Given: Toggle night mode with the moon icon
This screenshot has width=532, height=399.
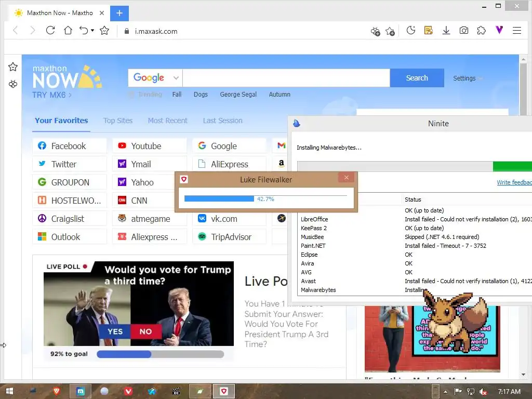Looking at the screenshot, I should click(x=411, y=31).
